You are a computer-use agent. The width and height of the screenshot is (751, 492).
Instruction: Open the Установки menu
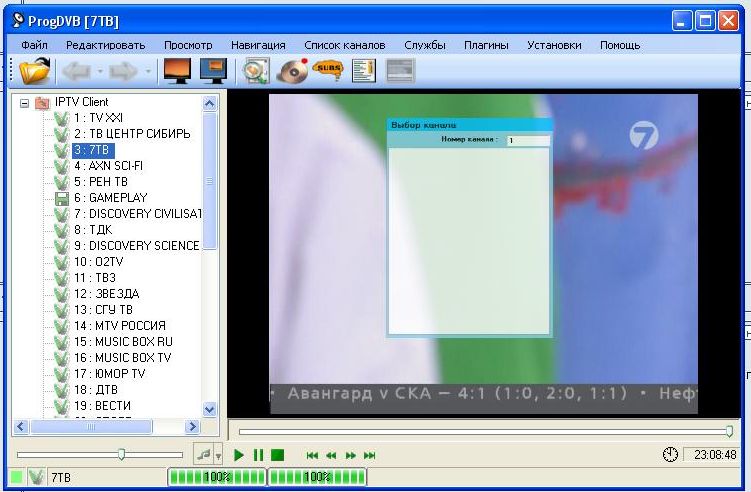click(554, 45)
